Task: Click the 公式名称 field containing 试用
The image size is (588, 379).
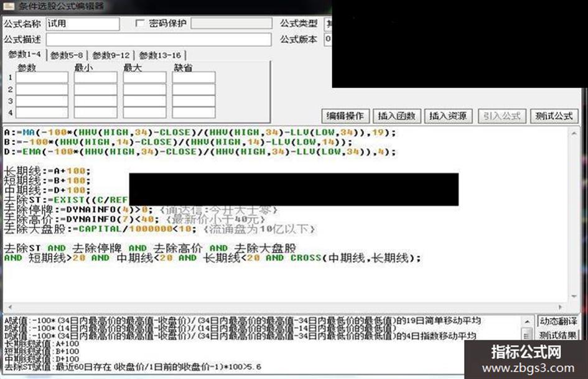Action: [83, 24]
